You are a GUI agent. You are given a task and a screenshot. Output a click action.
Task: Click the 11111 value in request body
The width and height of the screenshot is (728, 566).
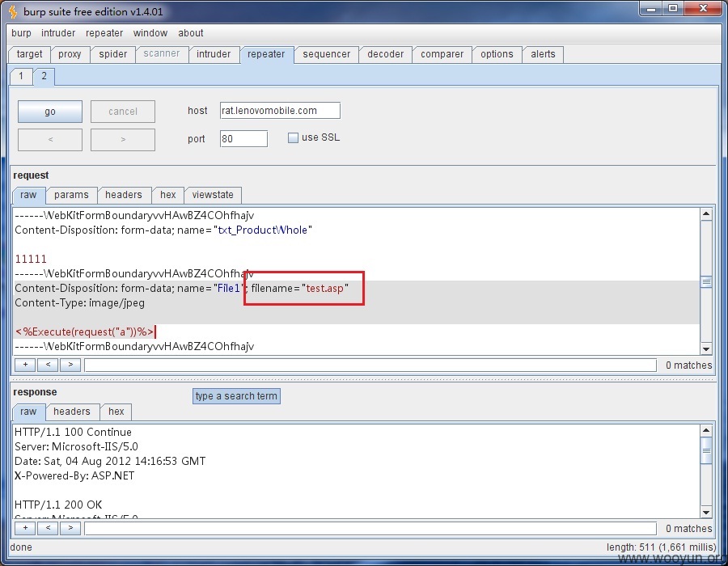coord(31,259)
